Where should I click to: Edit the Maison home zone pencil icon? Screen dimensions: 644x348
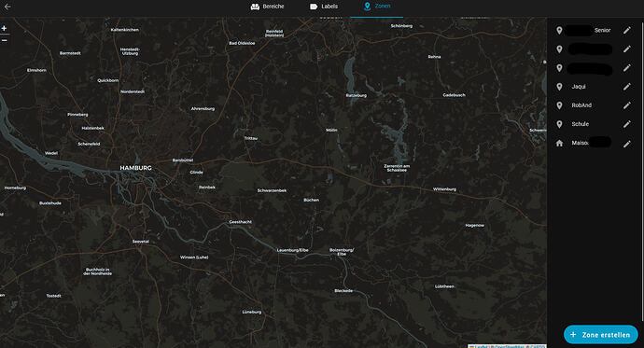pos(627,144)
